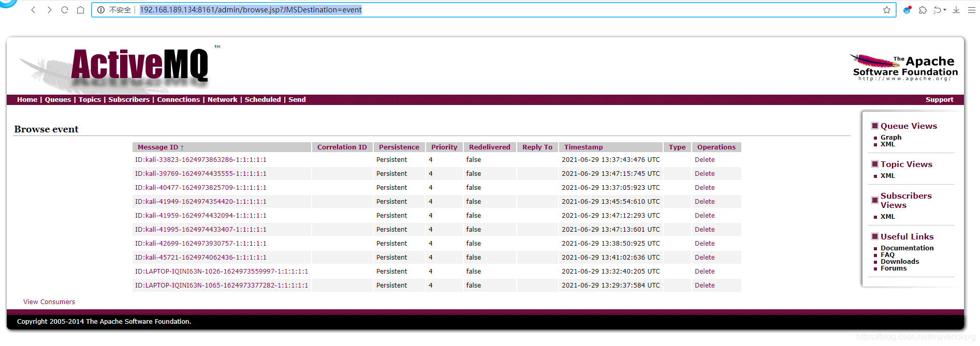Viewport: 980px width, 346px height.
Task: Open the Topics menu item
Action: click(x=90, y=100)
